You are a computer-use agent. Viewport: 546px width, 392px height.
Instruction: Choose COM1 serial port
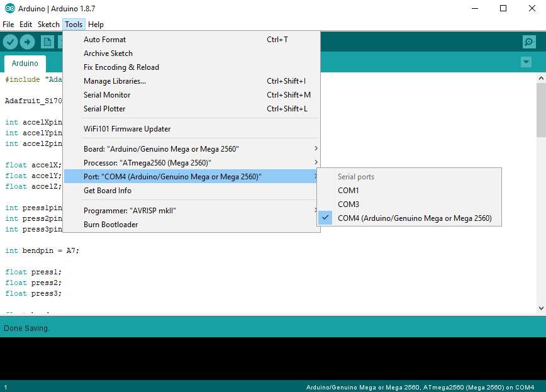[348, 191]
